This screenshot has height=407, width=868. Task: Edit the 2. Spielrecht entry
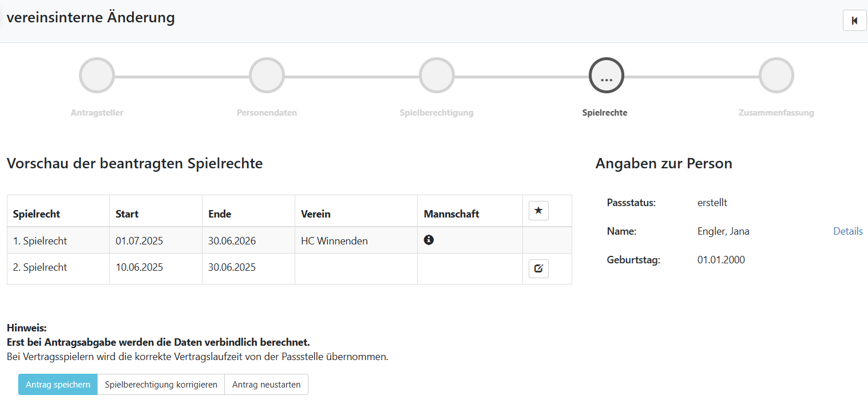coord(538,268)
